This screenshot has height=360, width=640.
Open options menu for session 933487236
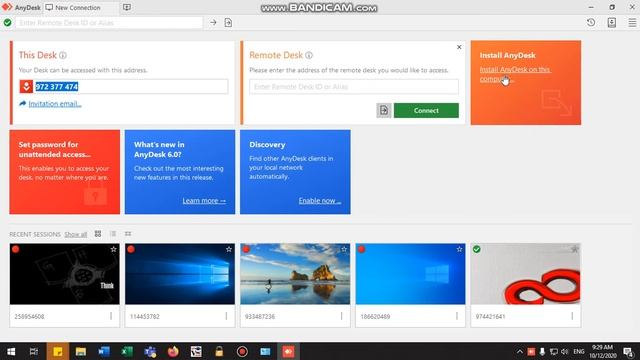(342, 316)
